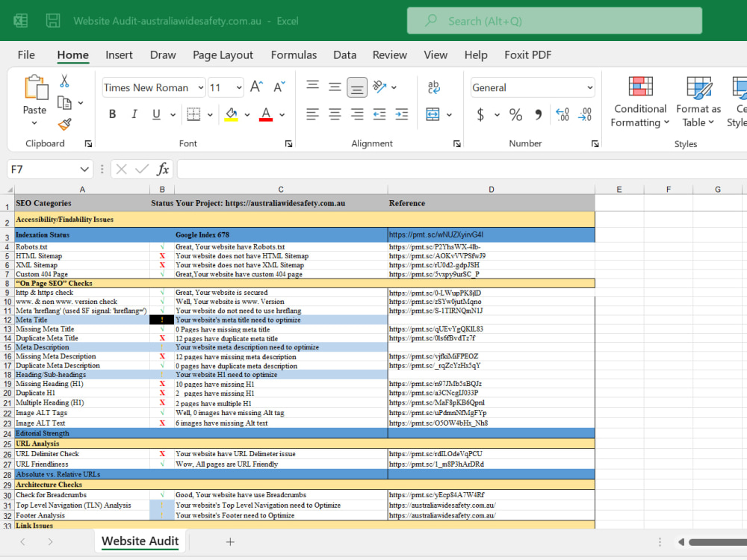
Task: Expand the Conditional Formatting menu
Action: (640, 102)
